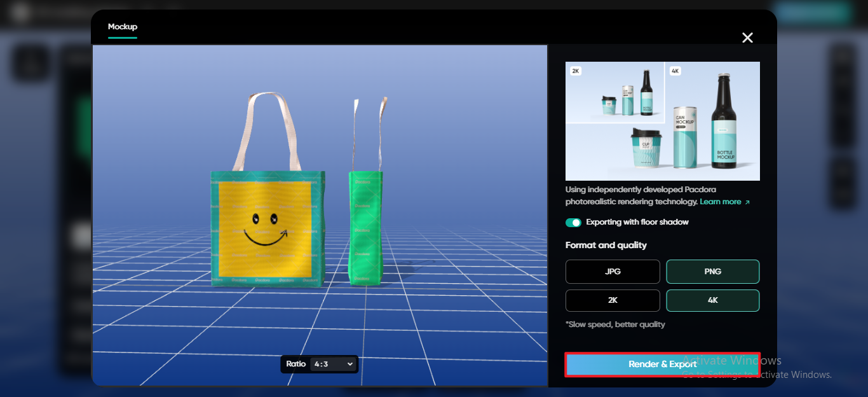Click the Ratio dropdown chevron
Viewport: 868px width, 397px height.
(x=348, y=364)
